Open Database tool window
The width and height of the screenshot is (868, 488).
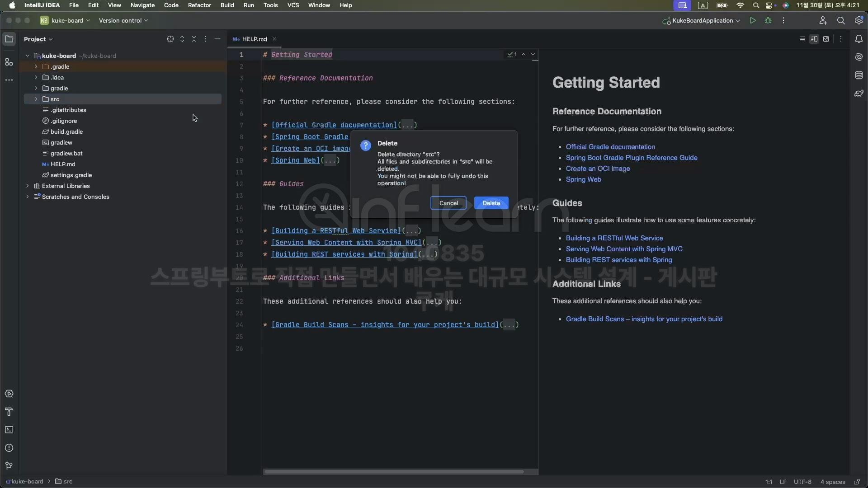click(859, 75)
